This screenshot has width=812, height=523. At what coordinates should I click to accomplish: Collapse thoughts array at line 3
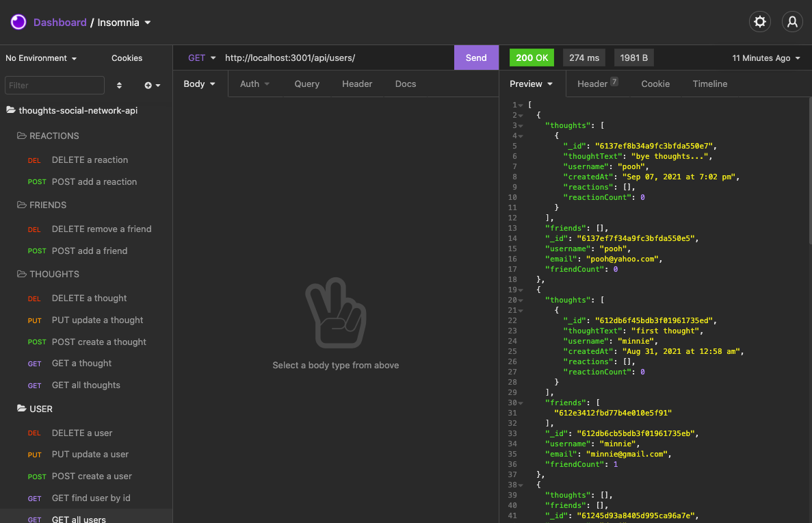(x=521, y=126)
